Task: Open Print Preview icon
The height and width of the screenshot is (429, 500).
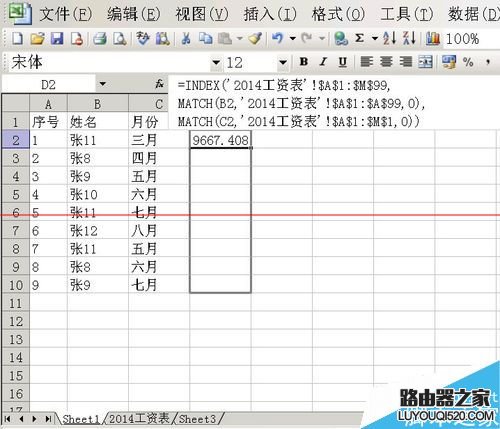Action: [x=119, y=39]
